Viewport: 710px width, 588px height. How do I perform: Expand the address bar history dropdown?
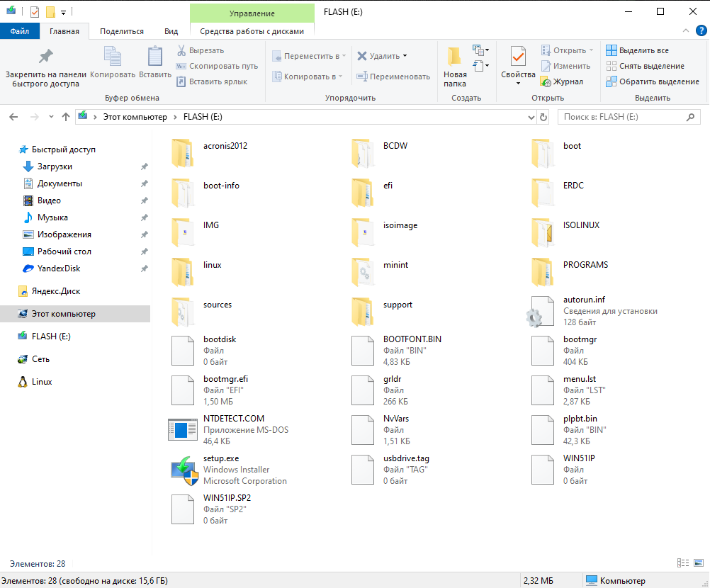point(532,117)
